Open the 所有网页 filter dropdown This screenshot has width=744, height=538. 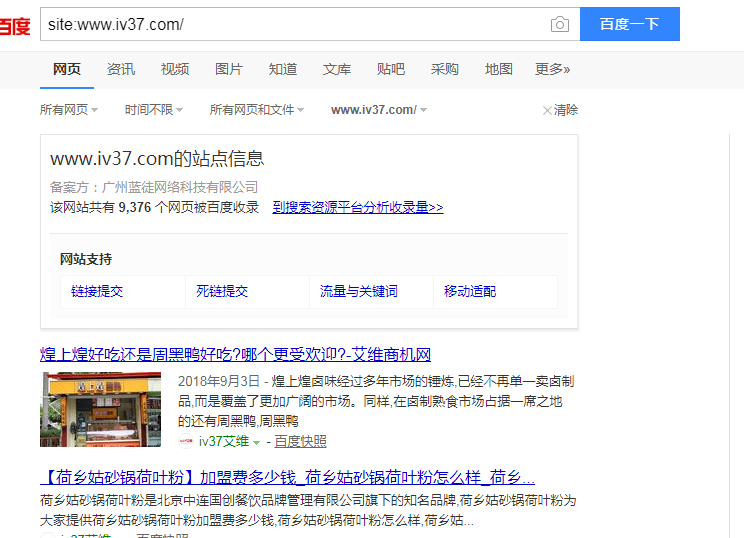(x=69, y=110)
